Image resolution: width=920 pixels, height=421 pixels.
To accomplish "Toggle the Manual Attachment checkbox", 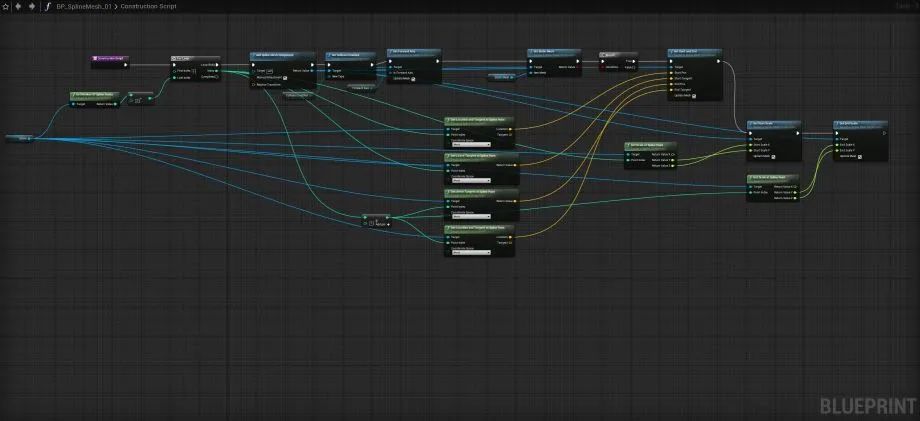I will point(285,77).
